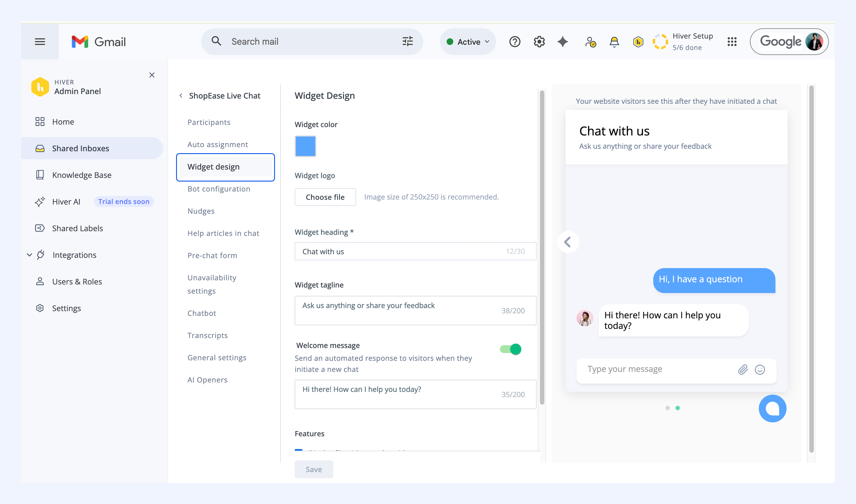
Task: Click the preview panel scrollbar
Action: [x=811, y=269]
